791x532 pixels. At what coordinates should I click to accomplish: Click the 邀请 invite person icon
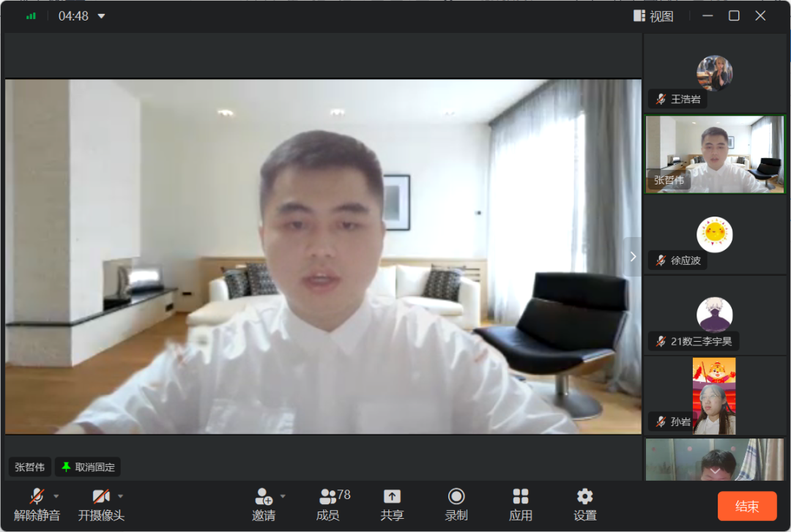[263, 497]
